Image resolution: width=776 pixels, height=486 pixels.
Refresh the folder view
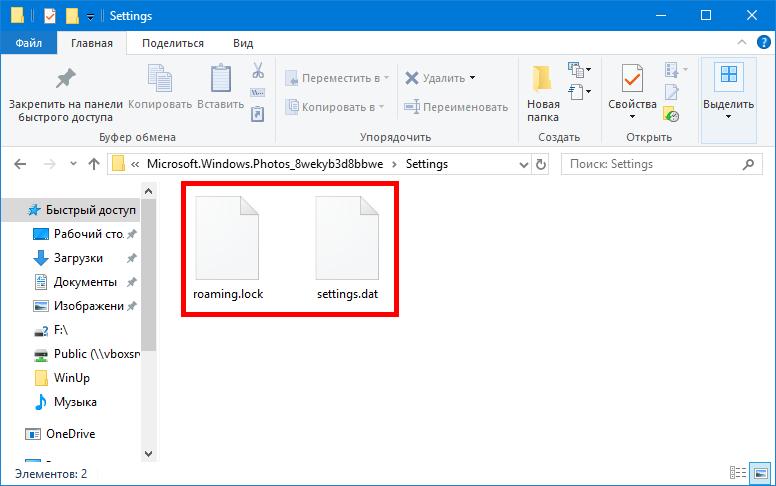(540, 164)
